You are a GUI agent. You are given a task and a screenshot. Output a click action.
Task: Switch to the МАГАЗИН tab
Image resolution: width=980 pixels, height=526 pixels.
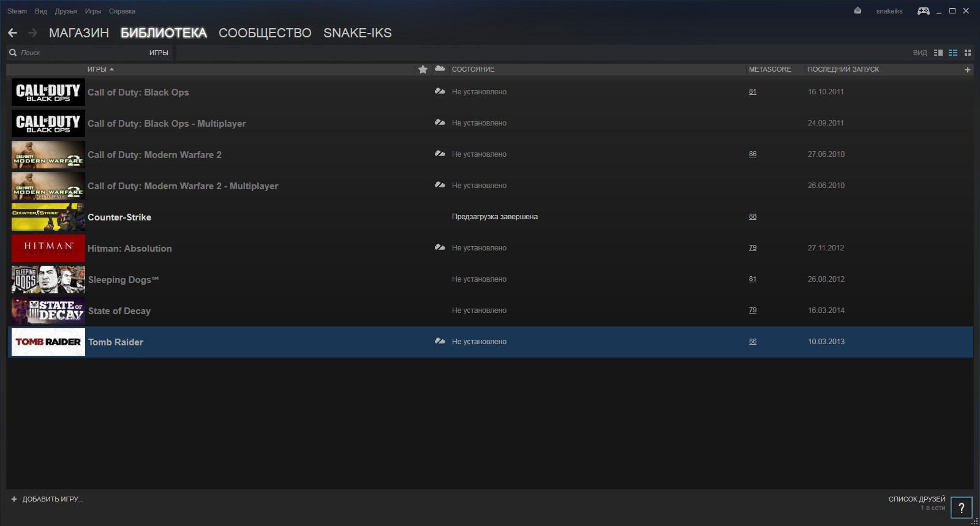(x=79, y=33)
